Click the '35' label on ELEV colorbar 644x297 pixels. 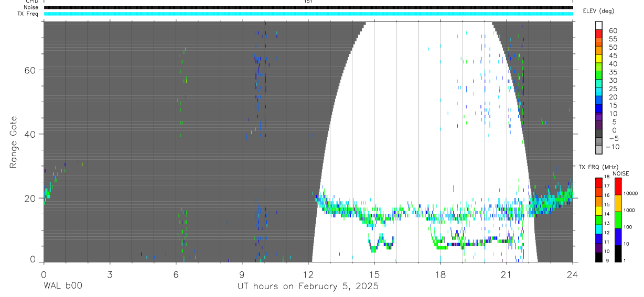click(x=613, y=72)
